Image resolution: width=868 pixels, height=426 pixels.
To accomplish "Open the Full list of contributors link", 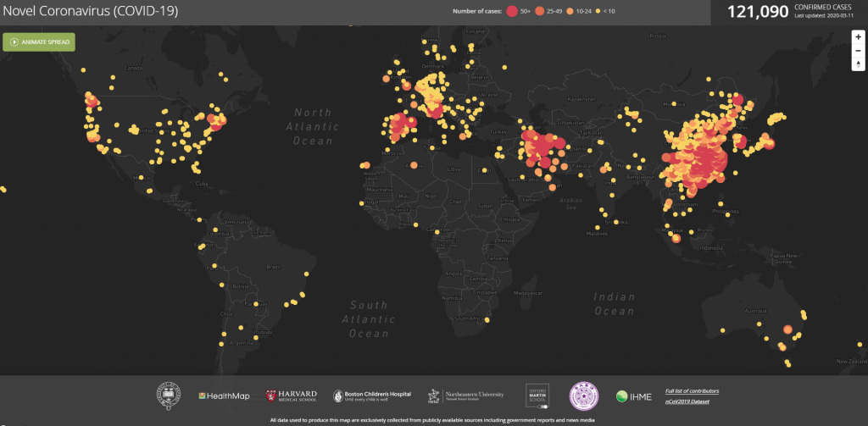I will point(692,390).
